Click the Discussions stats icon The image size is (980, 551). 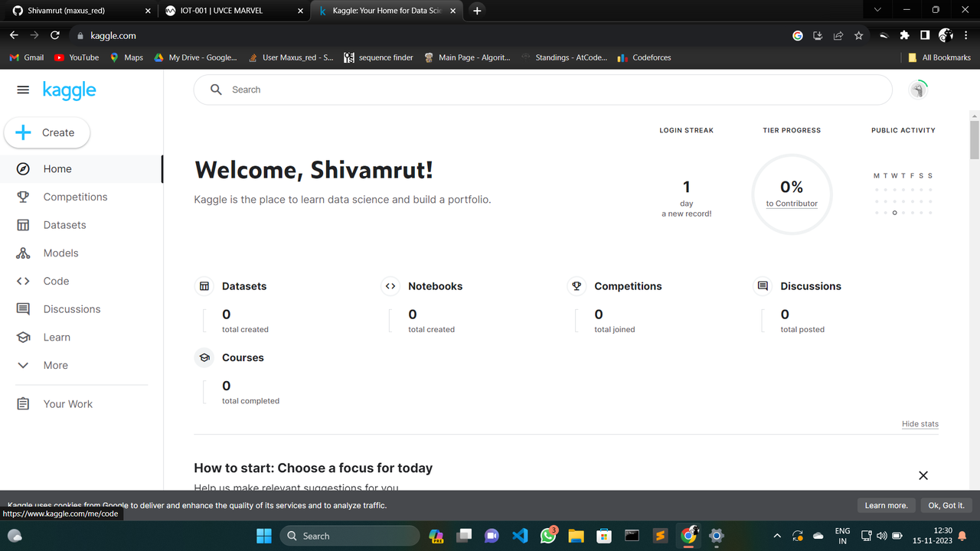pyautogui.click(x=763, y=286)
